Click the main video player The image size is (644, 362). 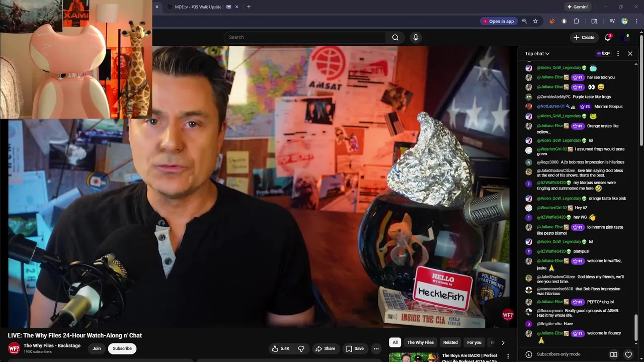pyautogui.click(x=259, y=187)
